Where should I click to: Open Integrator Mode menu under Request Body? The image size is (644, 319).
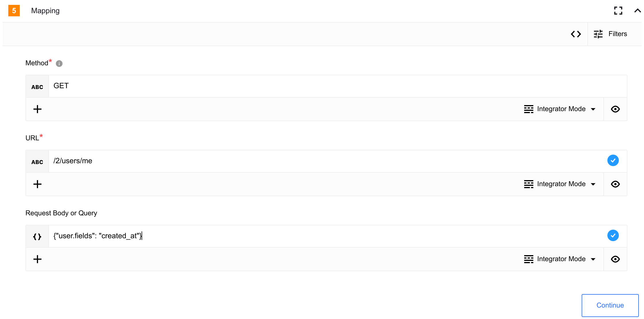560,259
